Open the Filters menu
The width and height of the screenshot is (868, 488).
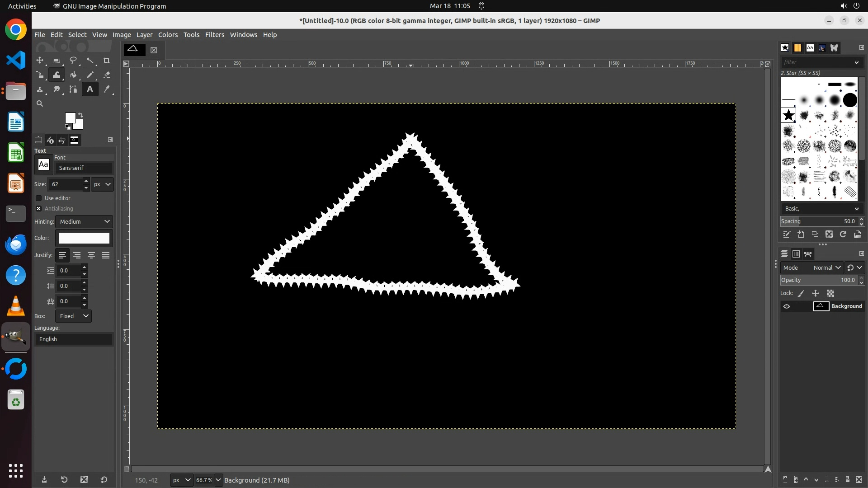(214, 35)
